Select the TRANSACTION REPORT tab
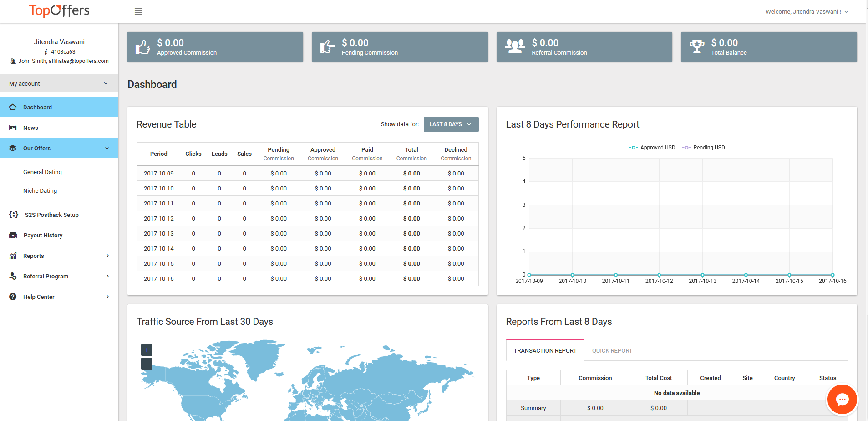The height and width of the screenshot is (421, 868). pyautogui.click(x=544, y=350)
